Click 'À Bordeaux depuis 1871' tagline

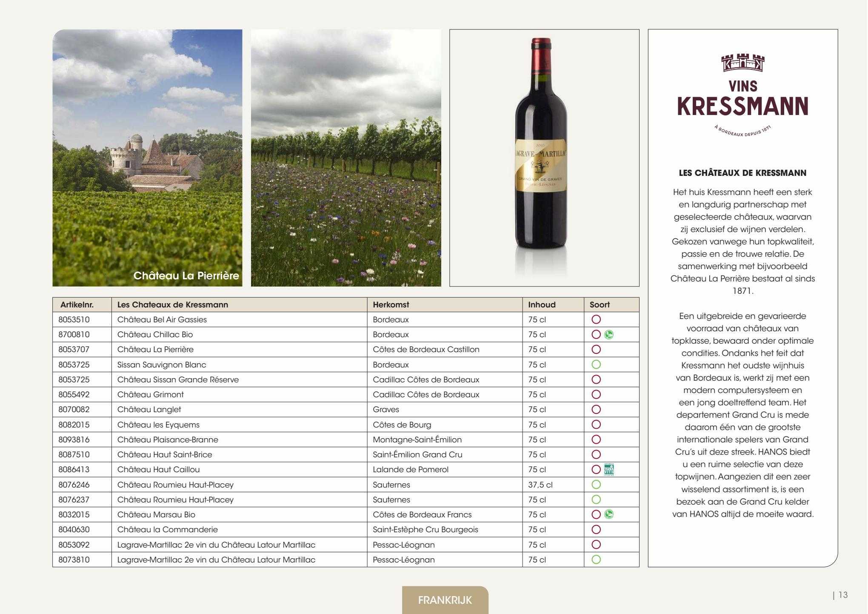743,131
